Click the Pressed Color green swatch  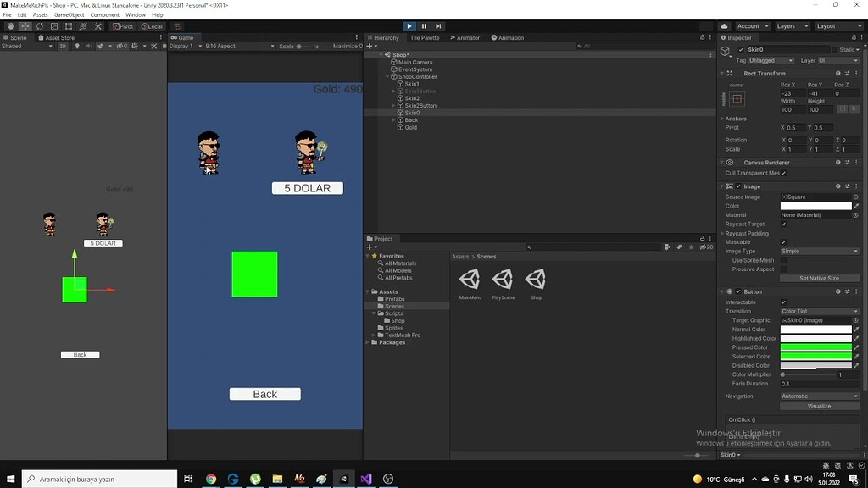click(815, 347)
